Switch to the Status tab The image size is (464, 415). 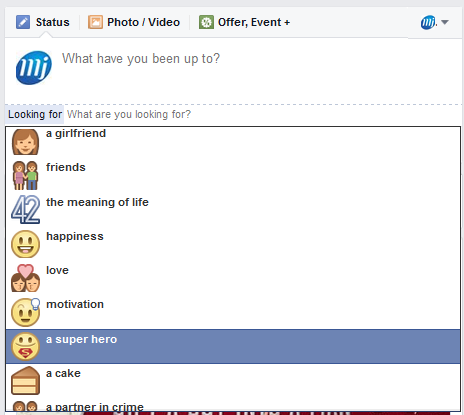tap(43, 22)
